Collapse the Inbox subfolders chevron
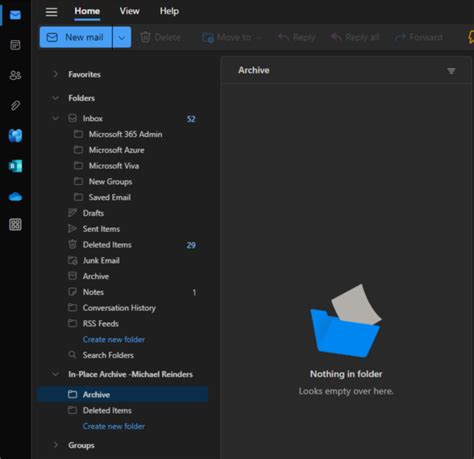474x459 pixels. coord(56,118)
